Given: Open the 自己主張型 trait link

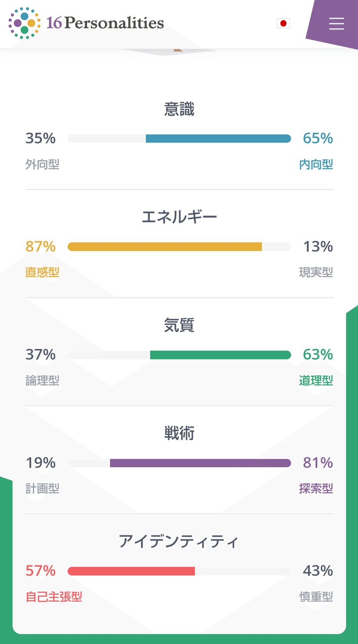Looking at the screenshot, I should (x=54, y=596).
